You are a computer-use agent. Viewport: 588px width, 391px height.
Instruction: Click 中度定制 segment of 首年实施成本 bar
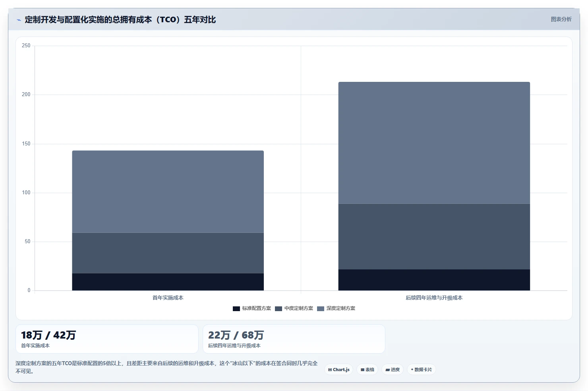(168, 253)
